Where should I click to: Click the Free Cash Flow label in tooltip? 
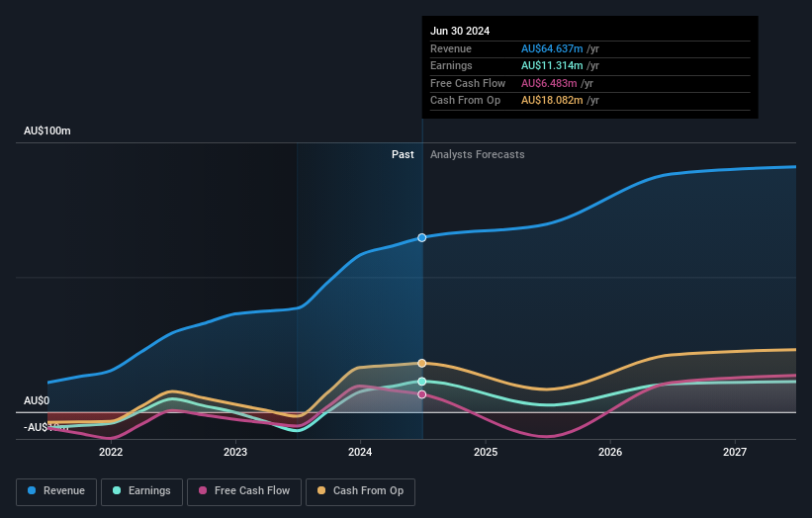point(468,83)
